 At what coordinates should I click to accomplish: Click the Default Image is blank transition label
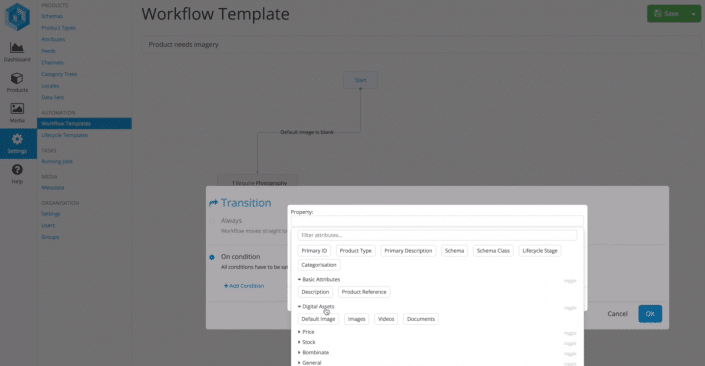pyautogui.click(x=307, y=132)
